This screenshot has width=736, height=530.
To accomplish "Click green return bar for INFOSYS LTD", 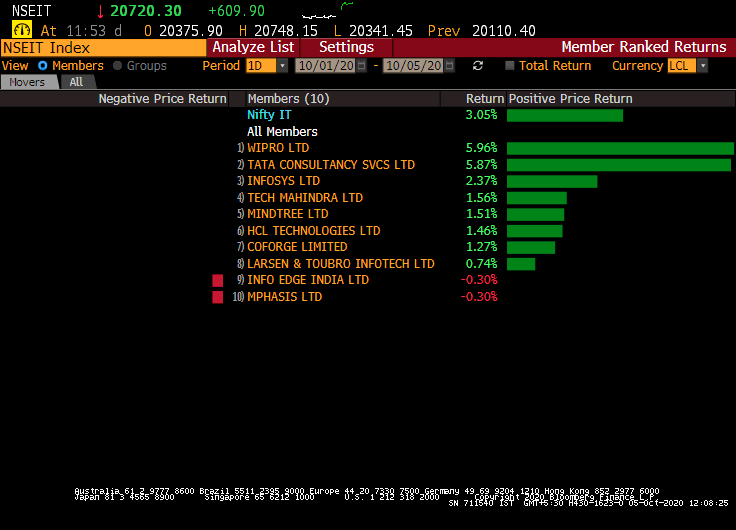I will click(x=552, y=181).
